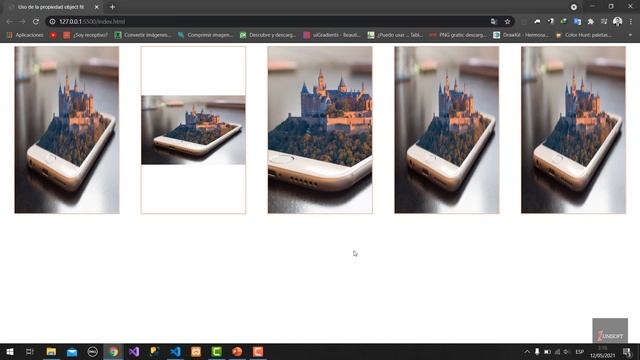The height and width of the screenshot is (360, 640).
Task: Open the Extensions puzzle icon
Action: pyautogui.click(x=591, y=22)
